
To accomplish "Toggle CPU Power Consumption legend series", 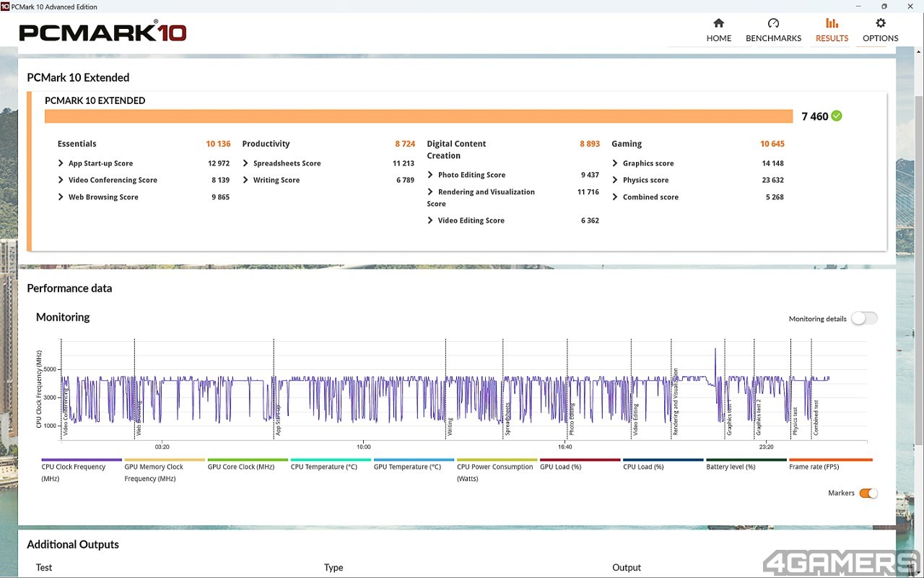I will click(x=497, y=470).
